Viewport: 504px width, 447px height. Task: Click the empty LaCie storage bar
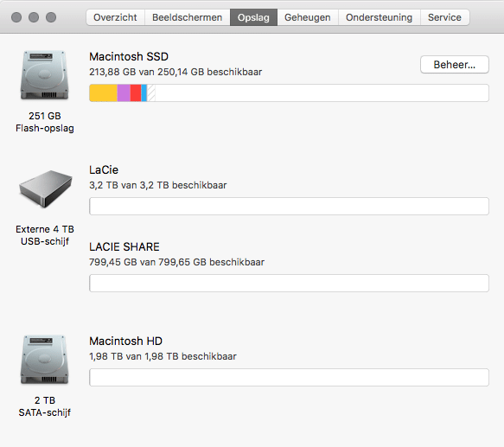click(x=289, y=206)
